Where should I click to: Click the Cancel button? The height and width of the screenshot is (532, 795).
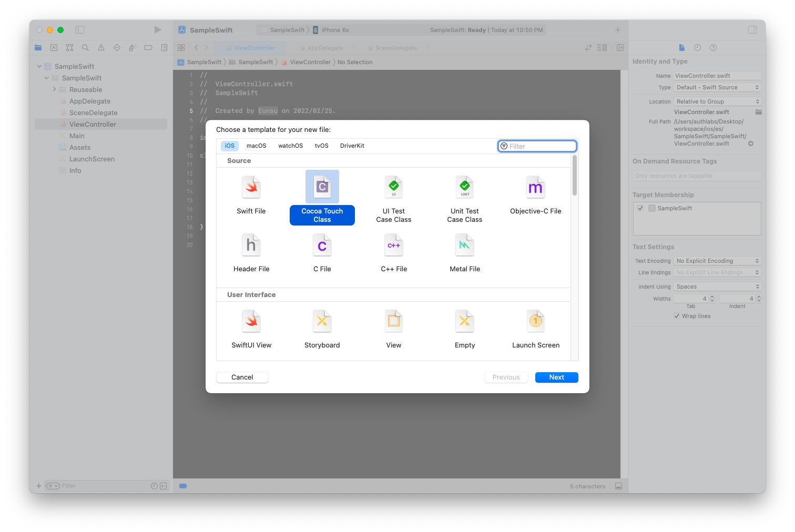[x=242, y=377]
